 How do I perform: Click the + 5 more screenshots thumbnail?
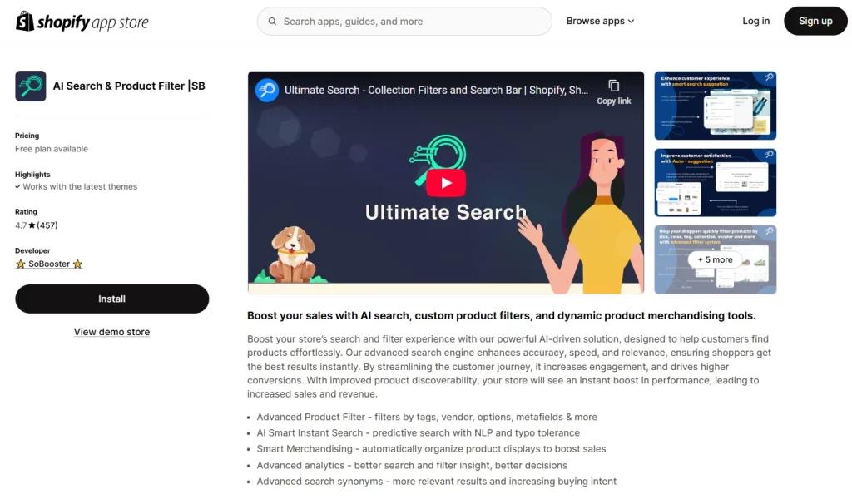click(x=715, y=259)
